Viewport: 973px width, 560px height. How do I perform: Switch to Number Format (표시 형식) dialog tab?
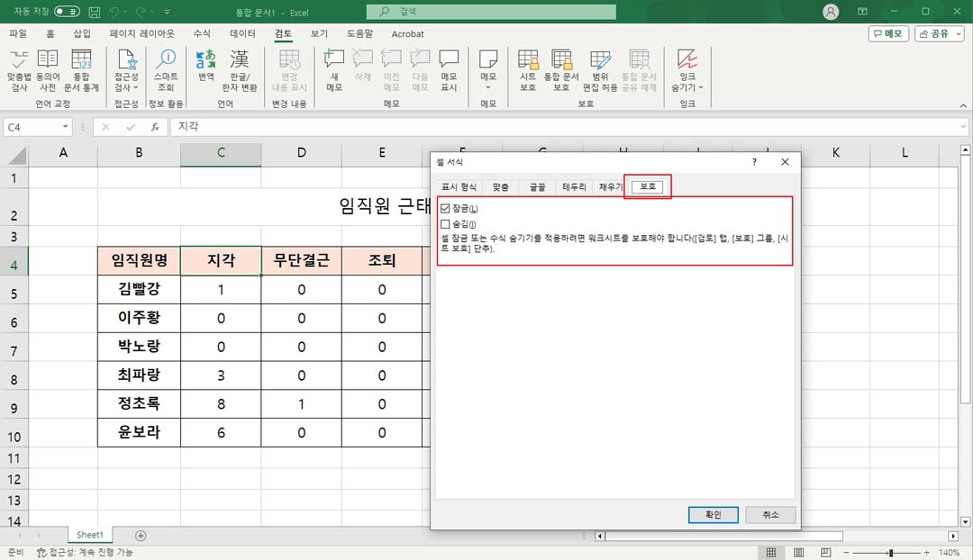coord(459,186)
